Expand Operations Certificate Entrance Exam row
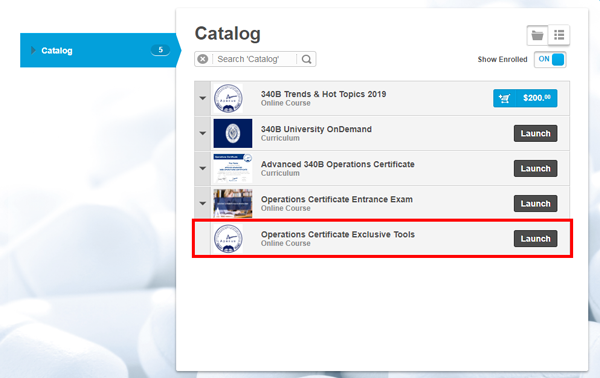The height and width of the screenshot is (378, 600). click(202, 204)
